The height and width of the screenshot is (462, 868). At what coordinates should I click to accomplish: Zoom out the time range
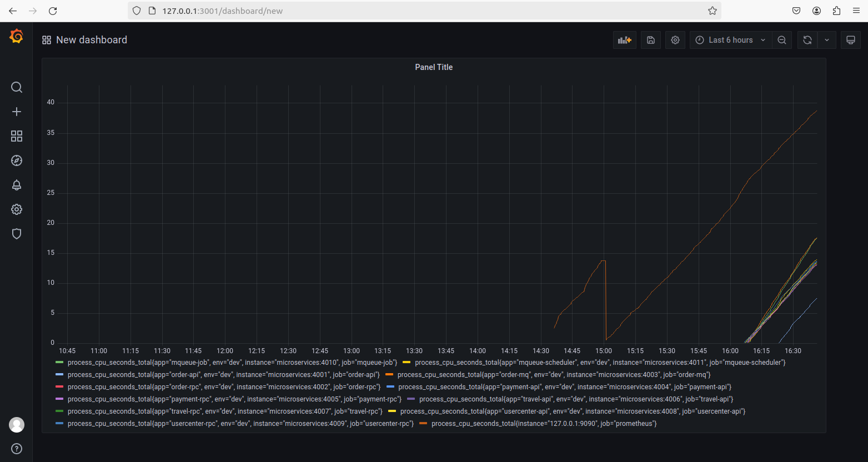tap(782, 40)
